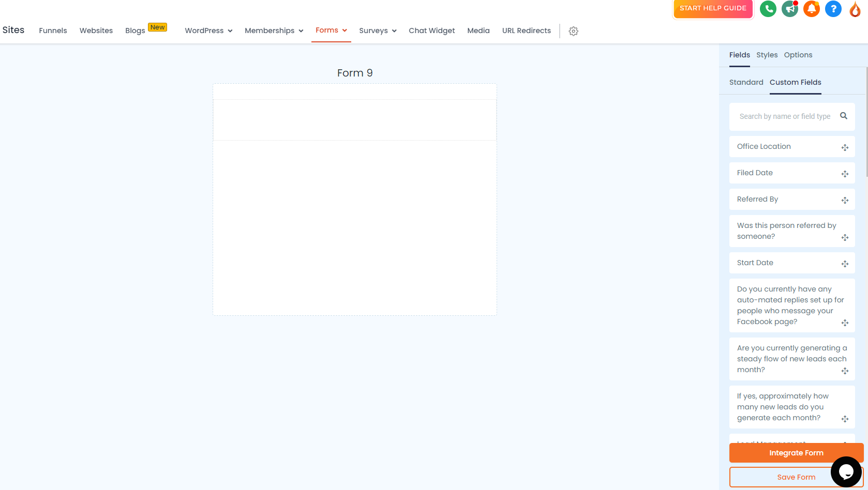
Task: Expand the Surveys dropdown
Action: pyautogui.click(x=378, y=30)
